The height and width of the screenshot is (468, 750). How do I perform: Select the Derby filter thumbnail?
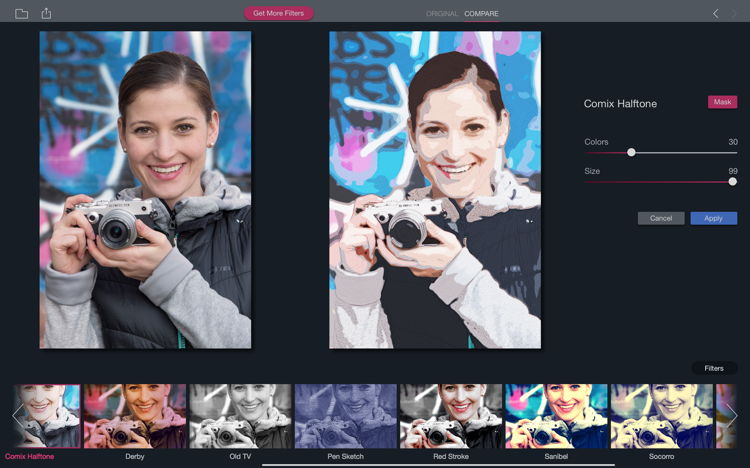pos(135,416)
